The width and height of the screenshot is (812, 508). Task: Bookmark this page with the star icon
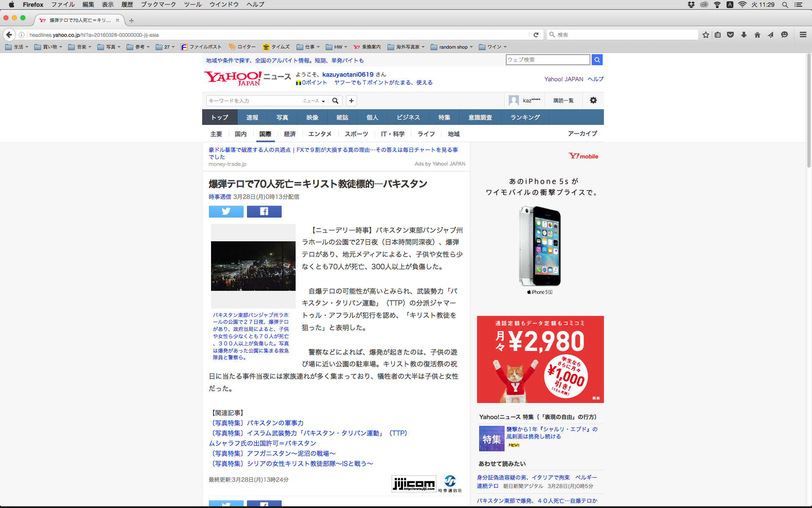(705, 35)
